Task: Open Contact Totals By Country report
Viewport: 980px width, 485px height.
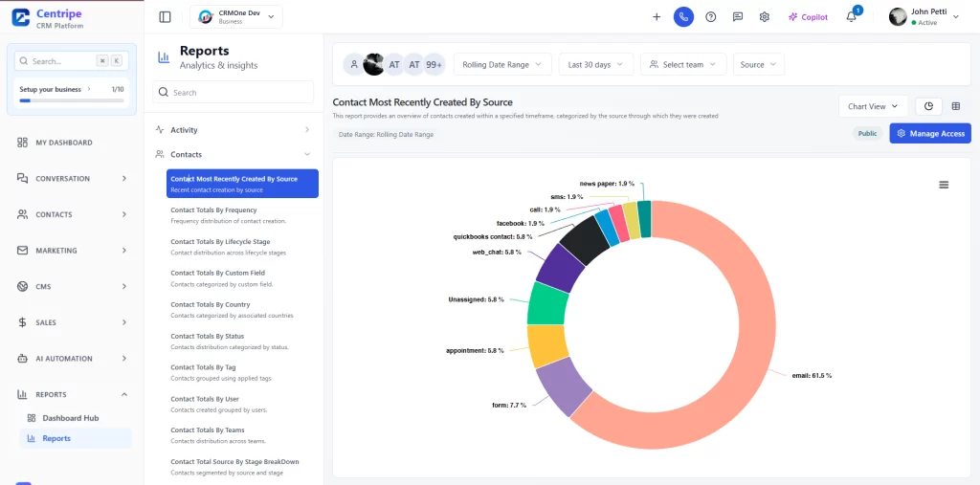Action: click(242, 309)
